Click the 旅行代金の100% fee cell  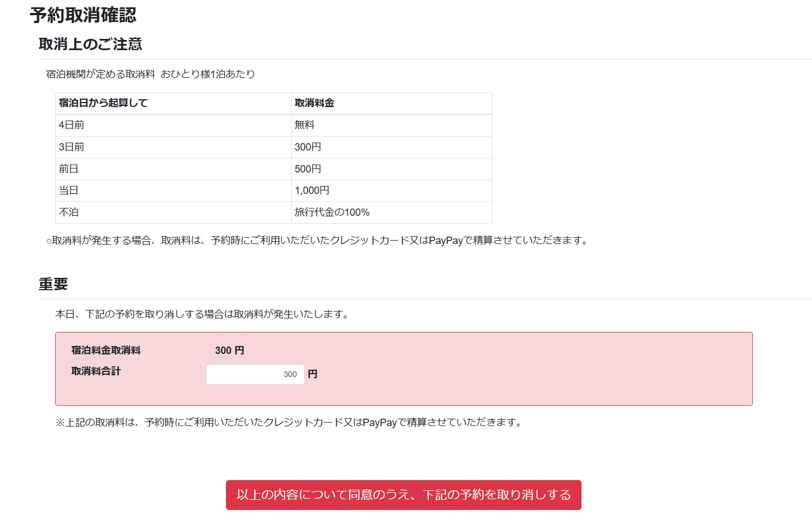(x=392, y=212)
